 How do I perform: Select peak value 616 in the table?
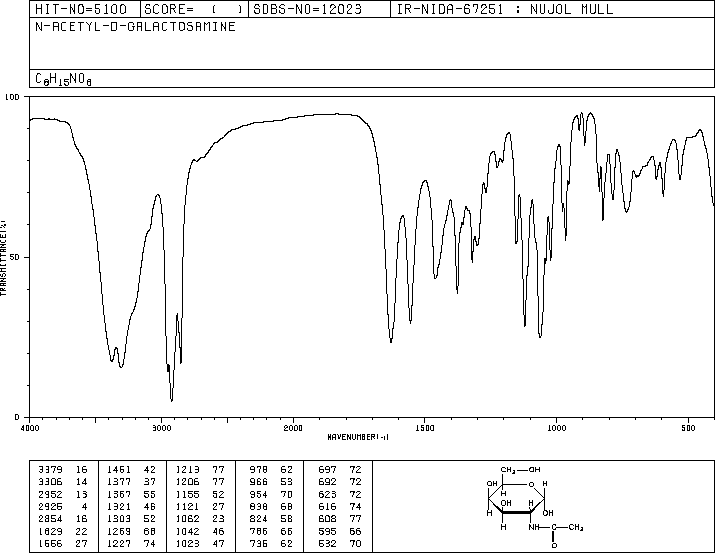coord(327,506)
